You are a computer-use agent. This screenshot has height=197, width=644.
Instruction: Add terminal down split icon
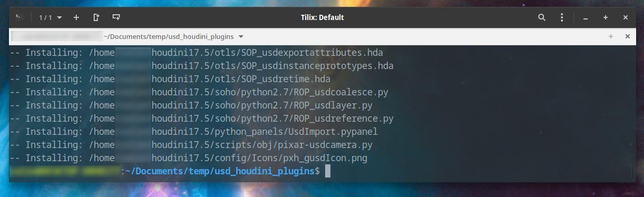point(116,17)
